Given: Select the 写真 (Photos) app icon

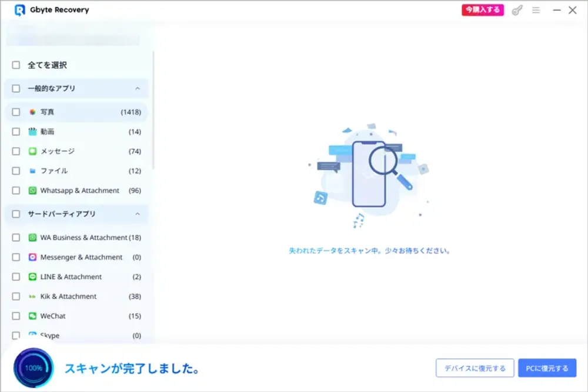Looking at the screenshot, I should [31, 112].
